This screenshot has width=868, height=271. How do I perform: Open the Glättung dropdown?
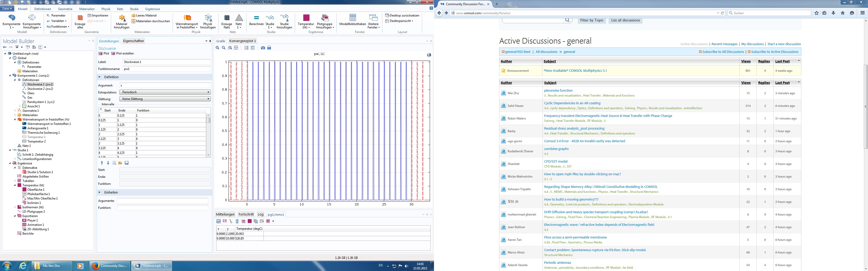[x=165, y=99]
